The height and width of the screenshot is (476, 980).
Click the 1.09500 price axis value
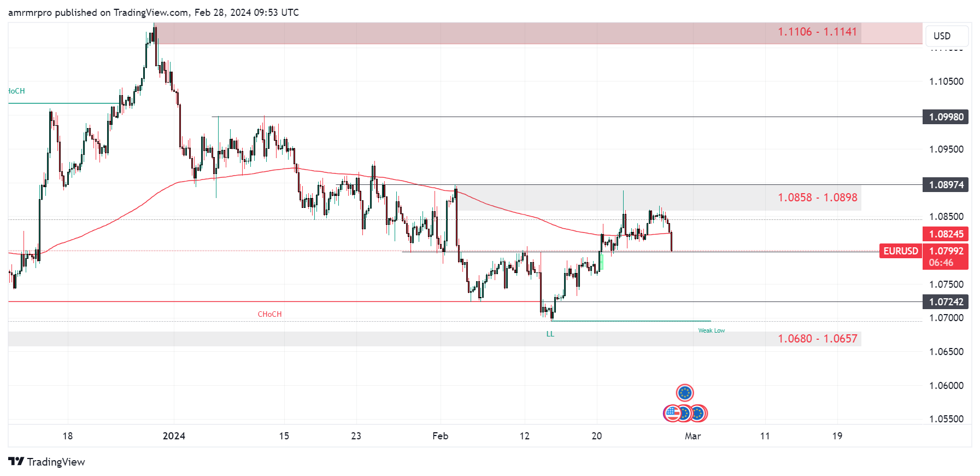pyautogui.click(x=946, y=149)
